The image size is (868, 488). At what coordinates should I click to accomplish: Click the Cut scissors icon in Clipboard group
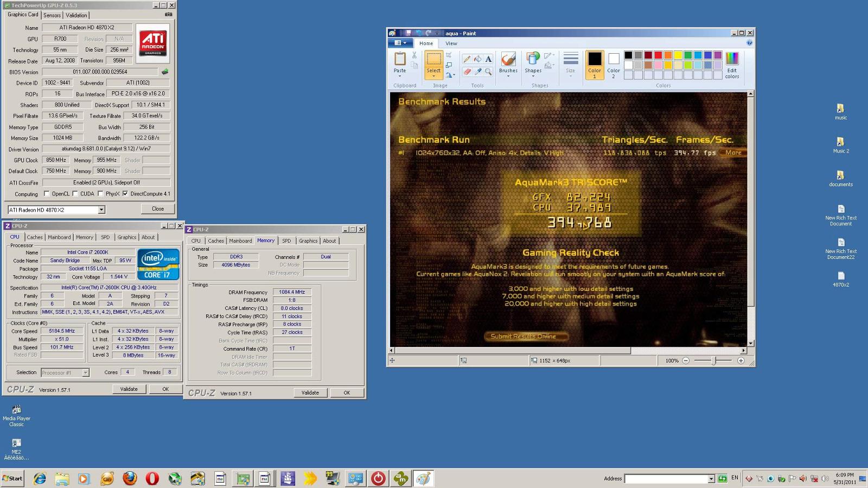[x=414, y=55]
